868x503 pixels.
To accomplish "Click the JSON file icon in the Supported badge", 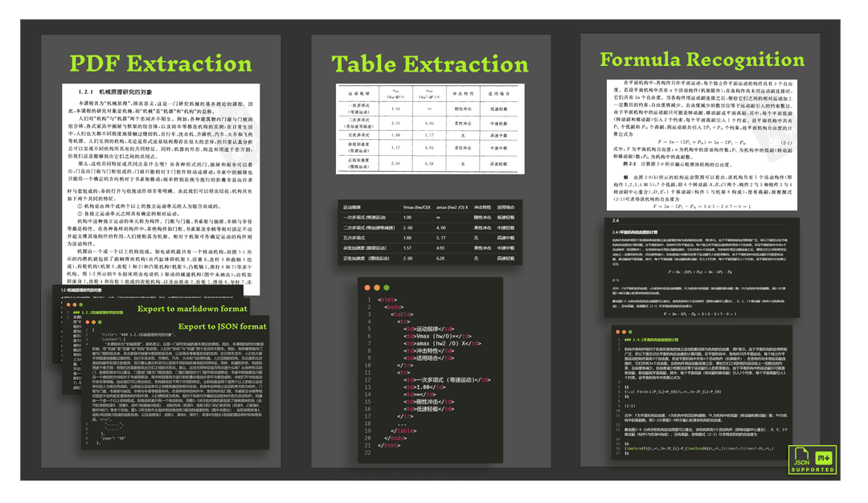I will coord(801,457).
